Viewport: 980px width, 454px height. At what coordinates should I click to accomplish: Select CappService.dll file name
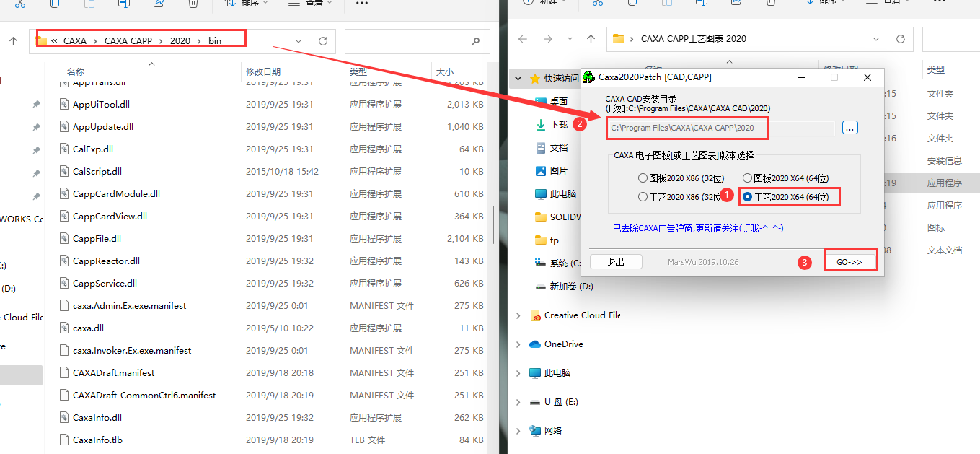pyautogui.click(x=105, y=283)
